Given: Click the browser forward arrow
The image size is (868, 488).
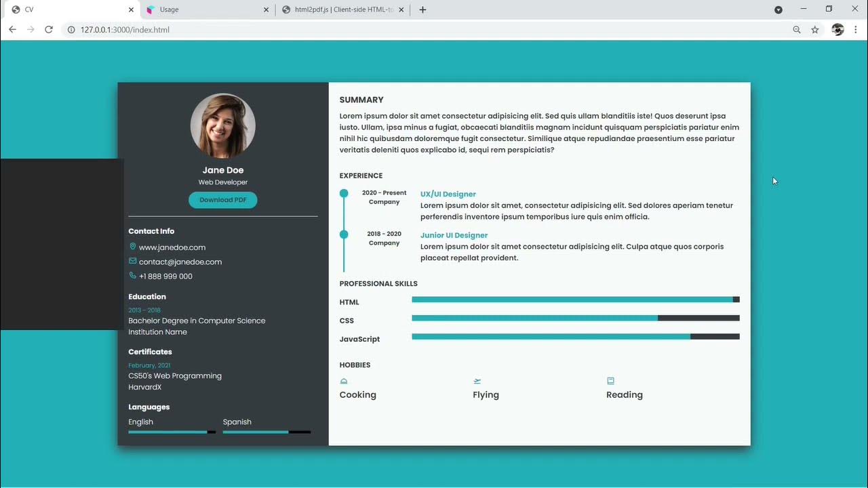Looking at the screenshot, I should point(31,30).
